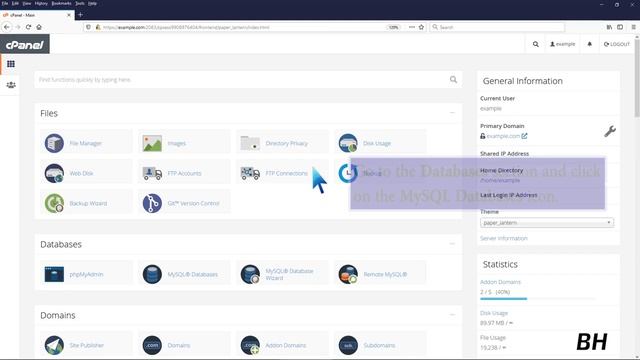Open the Edit menu
This screenshot has height=360, width=640.
(15, 3)
